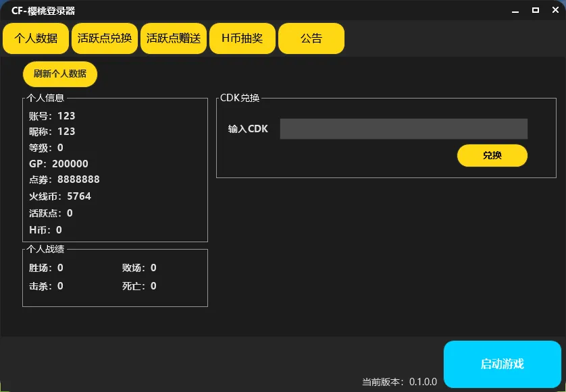566x392 pixels.
Task: Click the 昵称 nickname entry
Action: click(52, 132)
